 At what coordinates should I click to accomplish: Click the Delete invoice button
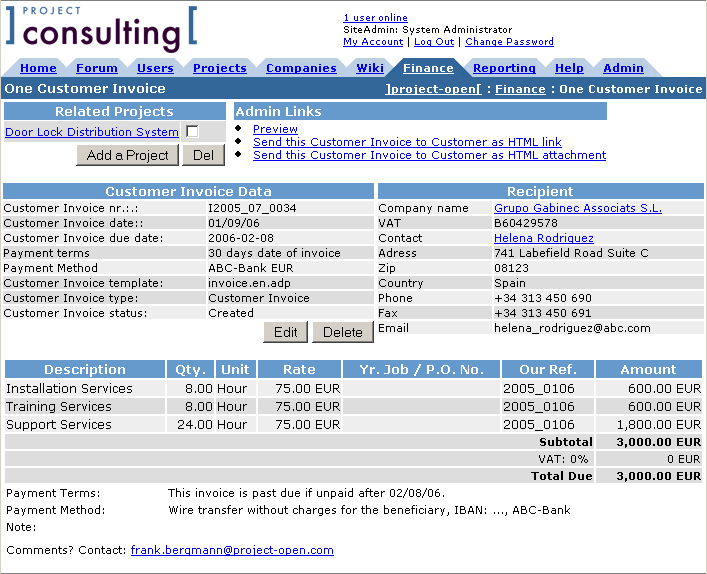(x=343, y=332)
